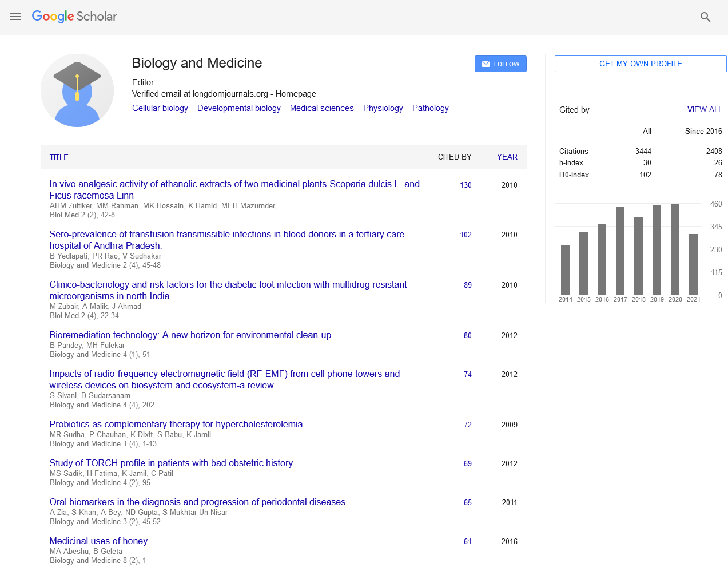Select the Cellular biology interest tag
This screenshot has width=728, height=571.
tap(160, 108)
